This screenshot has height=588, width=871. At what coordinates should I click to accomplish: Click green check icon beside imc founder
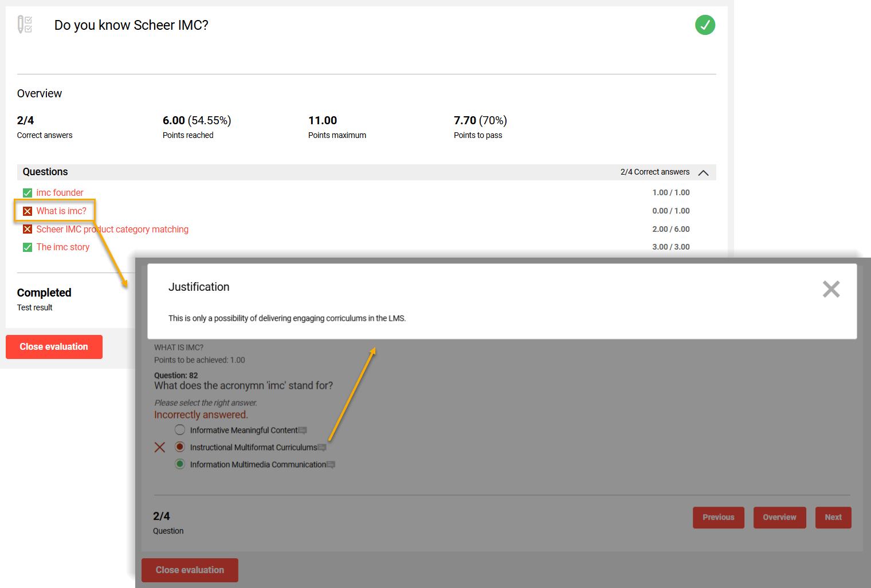28,193
